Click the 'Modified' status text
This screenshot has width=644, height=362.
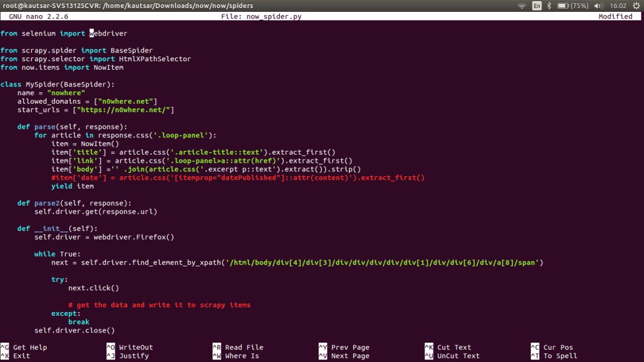[x=616, y=17]
